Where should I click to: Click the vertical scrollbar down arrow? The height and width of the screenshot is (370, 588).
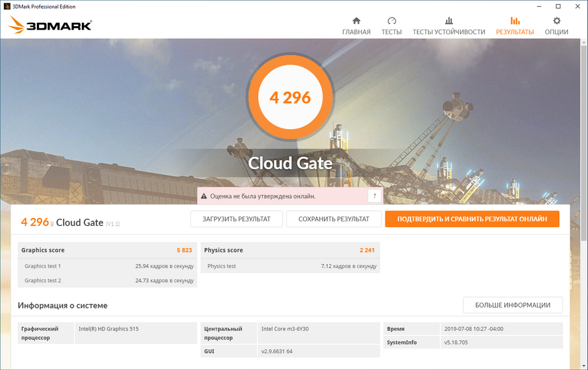tap(583, 365)
